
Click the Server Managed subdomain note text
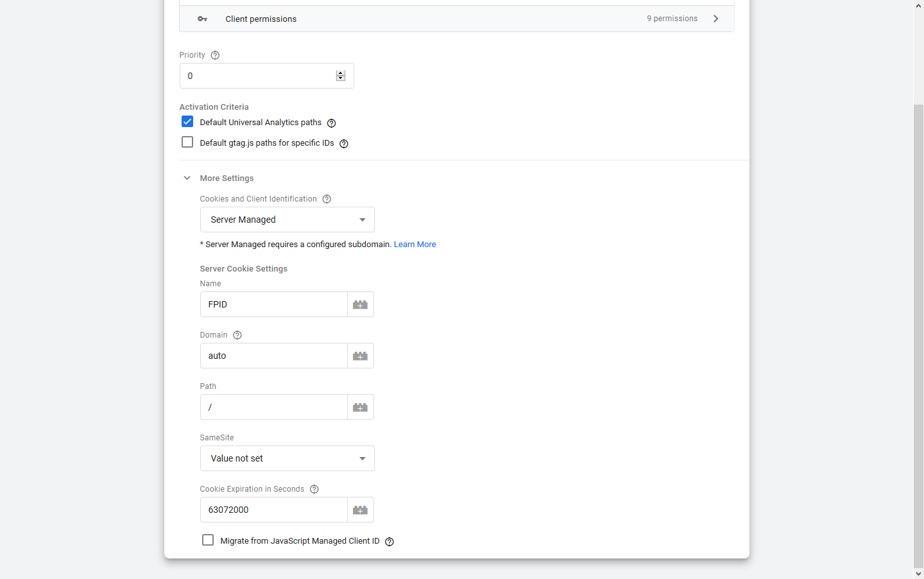[296, 245]
